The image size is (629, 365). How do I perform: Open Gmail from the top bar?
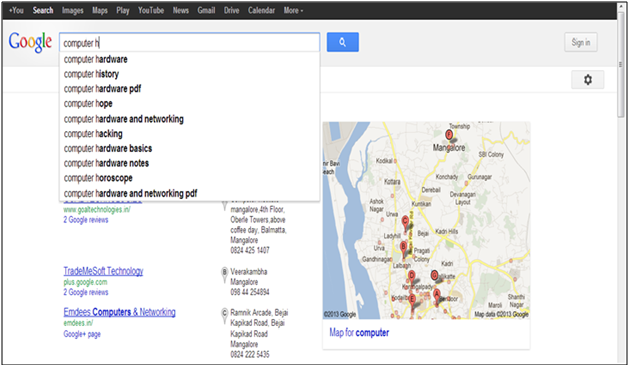pos(206,10)
